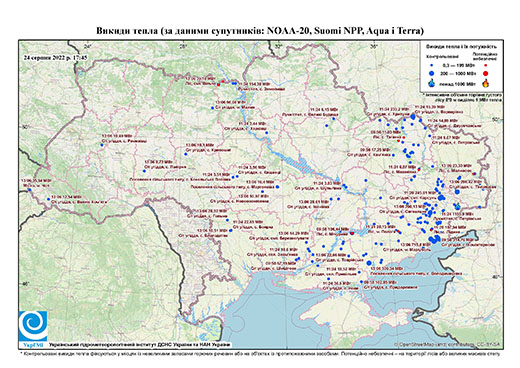This screenshot has width=520, height=368.
Task: Click the UkrGMI spiral logo
Action: point(33,326)
